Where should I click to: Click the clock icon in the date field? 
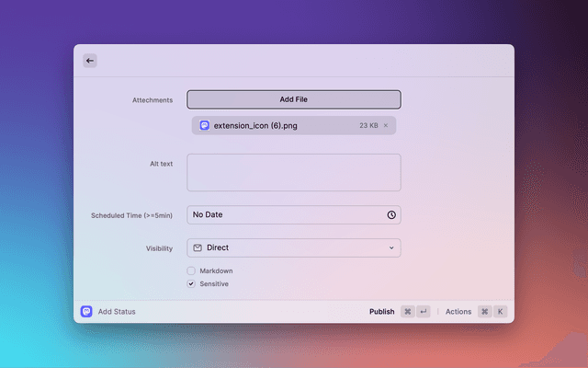point(391,214)
